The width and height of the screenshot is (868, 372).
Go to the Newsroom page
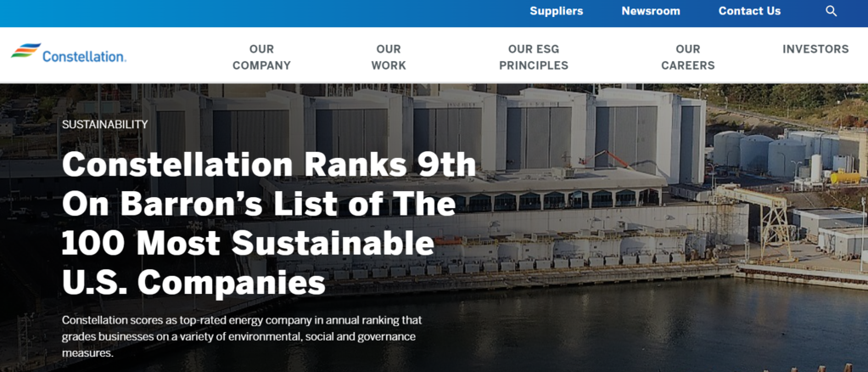click(x=651, y=11)
